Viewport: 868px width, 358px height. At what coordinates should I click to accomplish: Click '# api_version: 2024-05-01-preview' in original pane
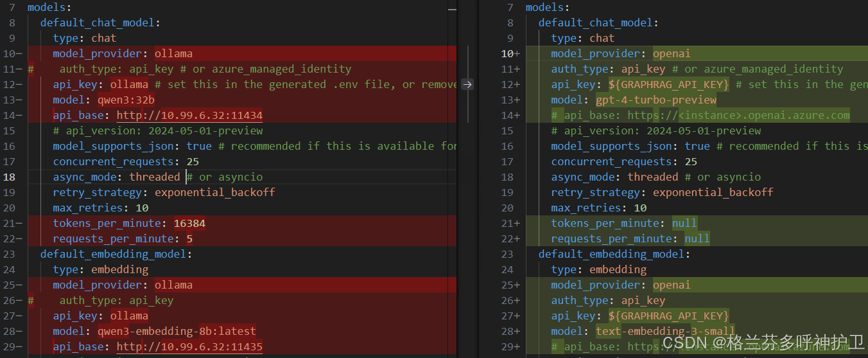[x=158, y=130]
